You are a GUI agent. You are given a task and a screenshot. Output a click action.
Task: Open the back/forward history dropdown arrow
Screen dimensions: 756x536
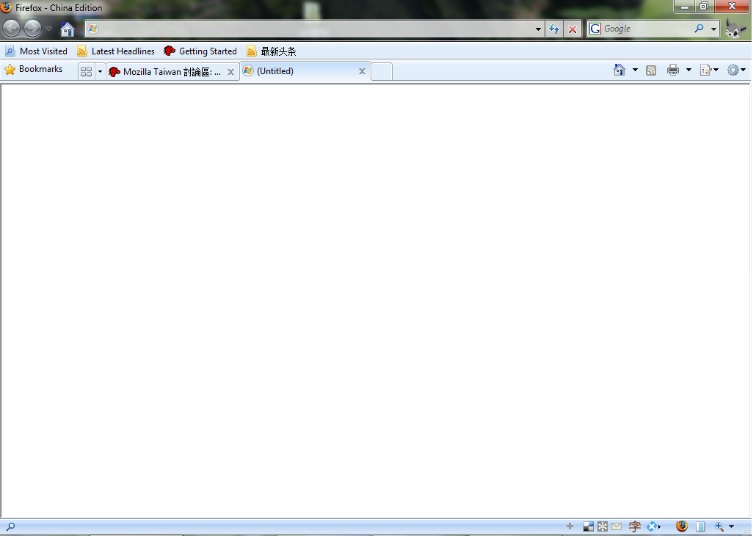[48, 29]
